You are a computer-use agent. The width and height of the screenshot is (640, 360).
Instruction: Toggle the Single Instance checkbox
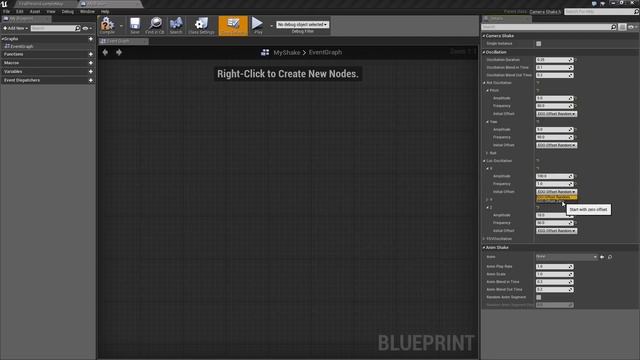click(x=539, y=44)
